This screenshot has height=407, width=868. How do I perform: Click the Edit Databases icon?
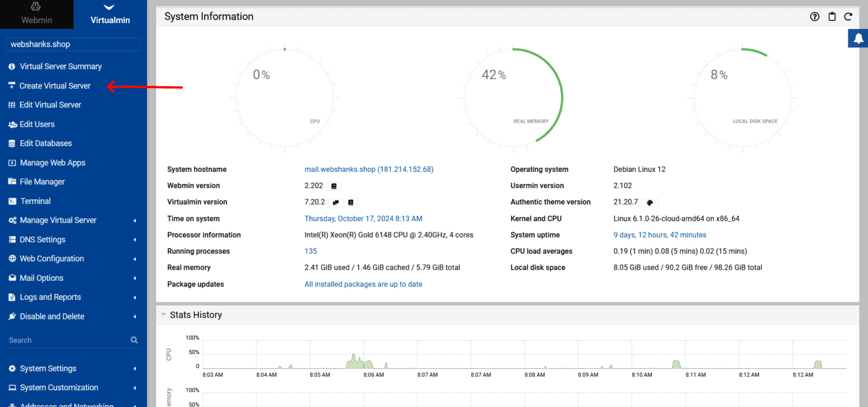[12, 143]
